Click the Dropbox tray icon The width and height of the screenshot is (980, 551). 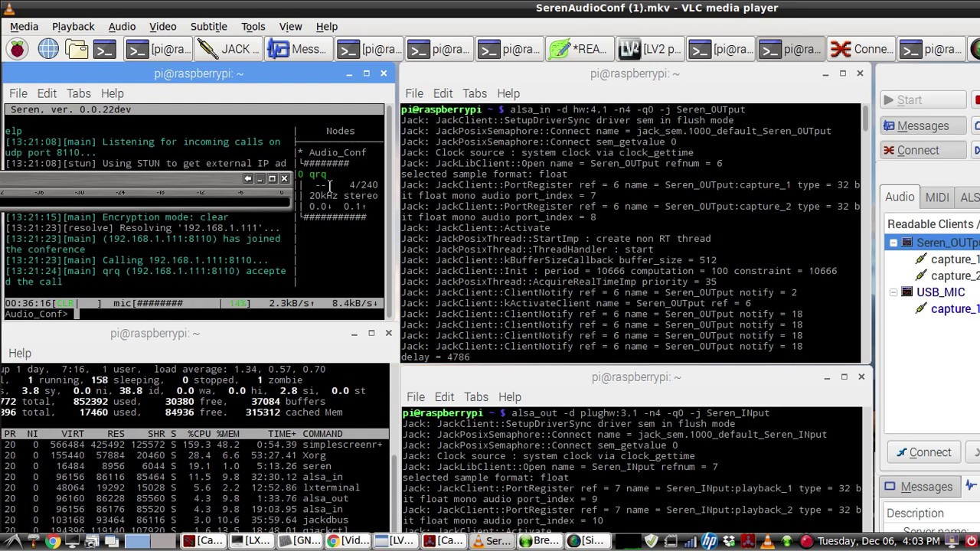[729, 541]
